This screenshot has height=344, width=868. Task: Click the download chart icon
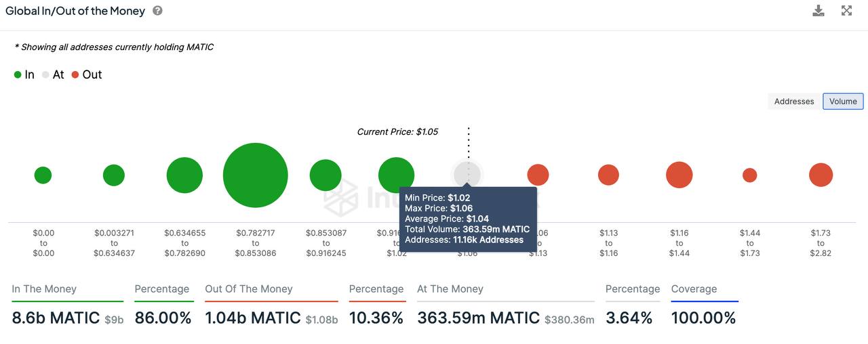pos(818,11)
